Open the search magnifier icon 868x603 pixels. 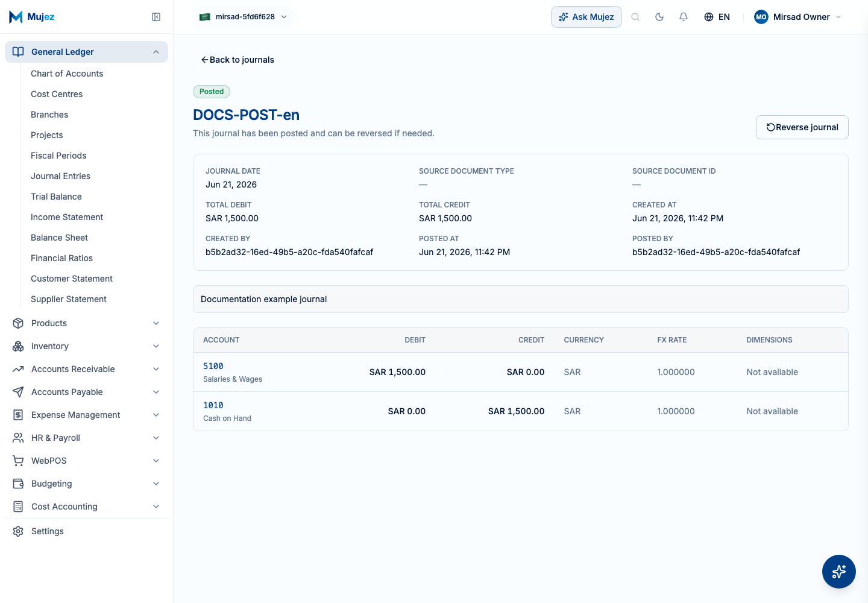pyautogui.click(x=635, y=17)
